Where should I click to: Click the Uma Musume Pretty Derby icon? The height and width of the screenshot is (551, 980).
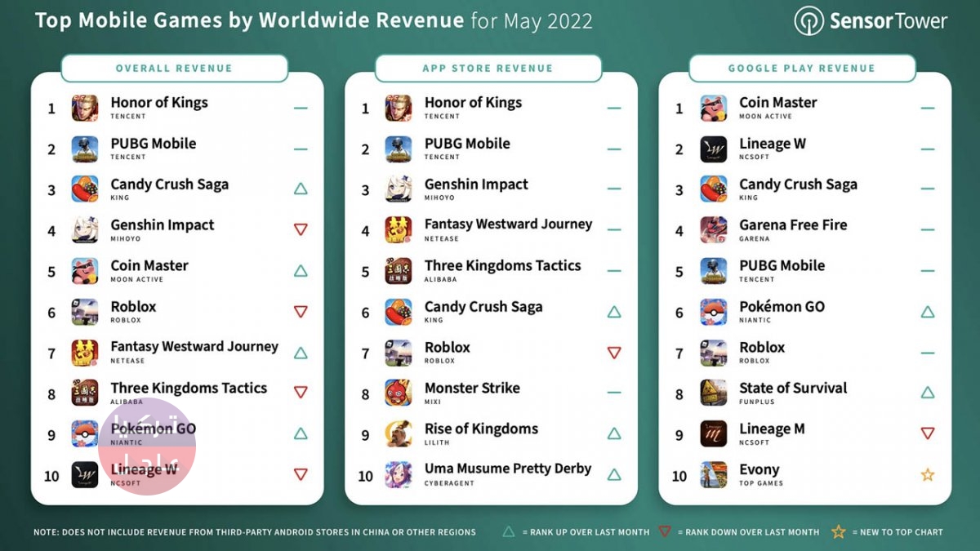tap(398, 474)
